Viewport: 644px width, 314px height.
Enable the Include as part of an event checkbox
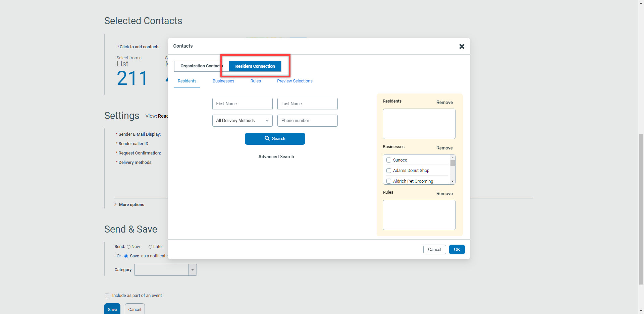pos(107,296)
